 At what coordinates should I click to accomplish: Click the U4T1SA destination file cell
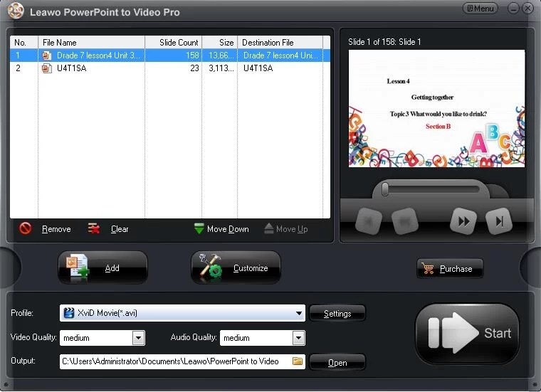pos(280,68)
